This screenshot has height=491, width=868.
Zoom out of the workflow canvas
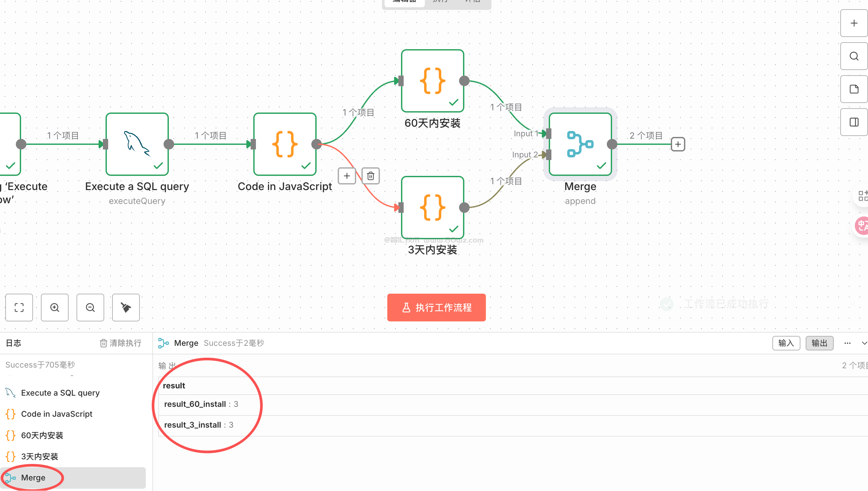[x=90, y=307]
